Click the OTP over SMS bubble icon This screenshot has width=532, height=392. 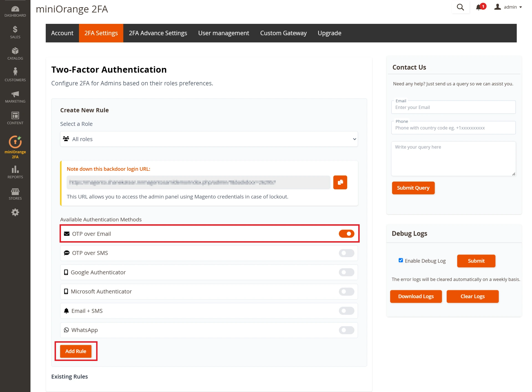67,253
